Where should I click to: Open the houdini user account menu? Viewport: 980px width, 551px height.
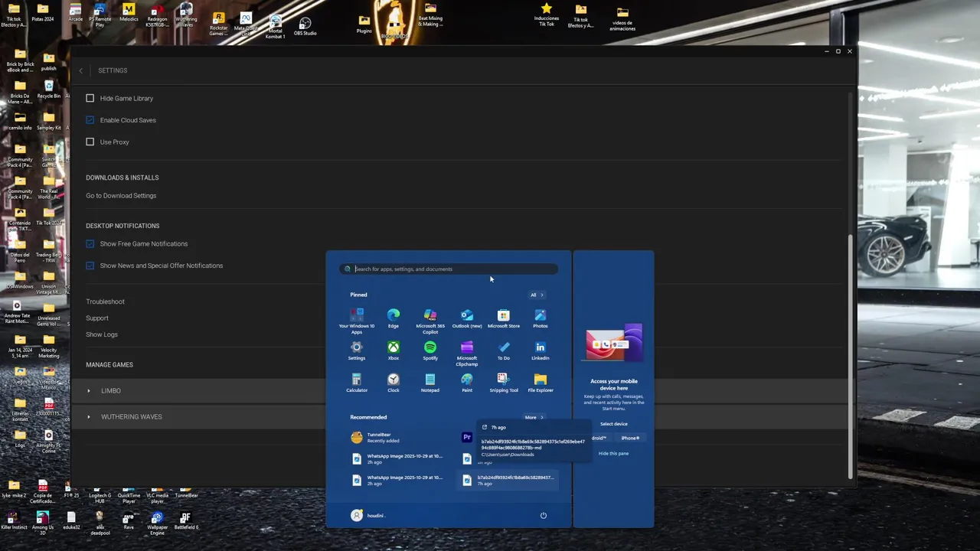pos(368,516)
